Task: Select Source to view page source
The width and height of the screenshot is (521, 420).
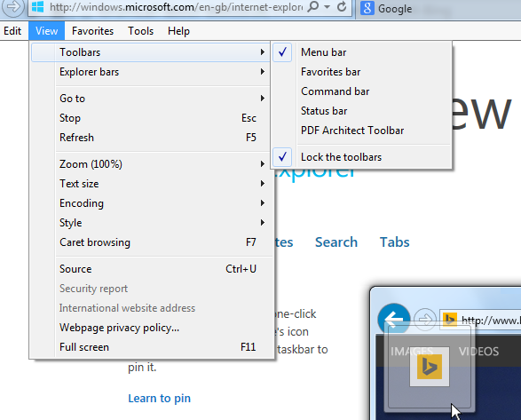Action: coord(152,269)
